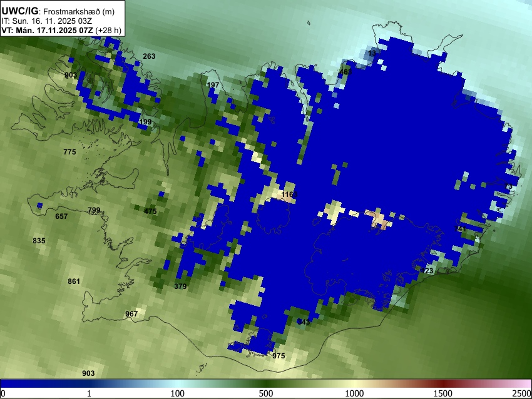Image resolution: width=532 pixels, height=399 pixels.
Task: Click the 475 value label
Action: coord(150,211)
